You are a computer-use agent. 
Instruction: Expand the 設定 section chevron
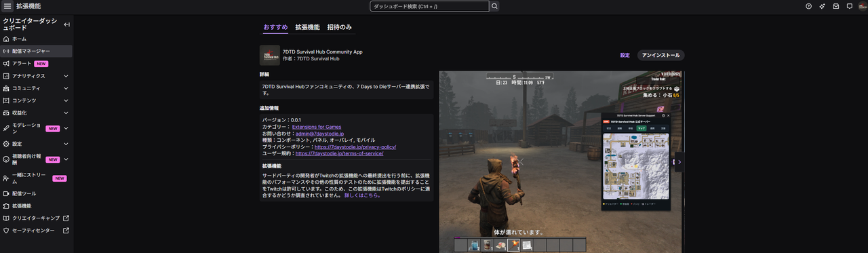point(66,144)
